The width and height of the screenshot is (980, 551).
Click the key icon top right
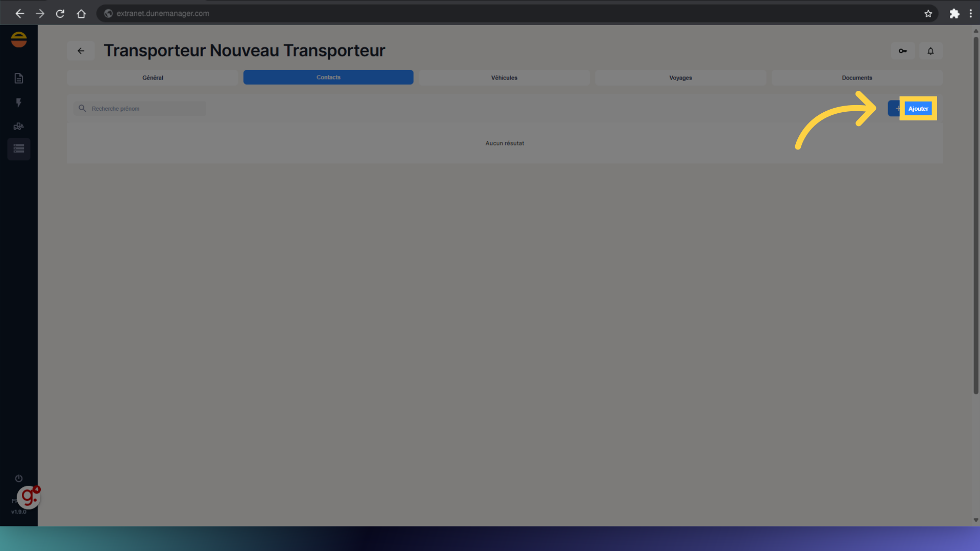click(902, 51)
